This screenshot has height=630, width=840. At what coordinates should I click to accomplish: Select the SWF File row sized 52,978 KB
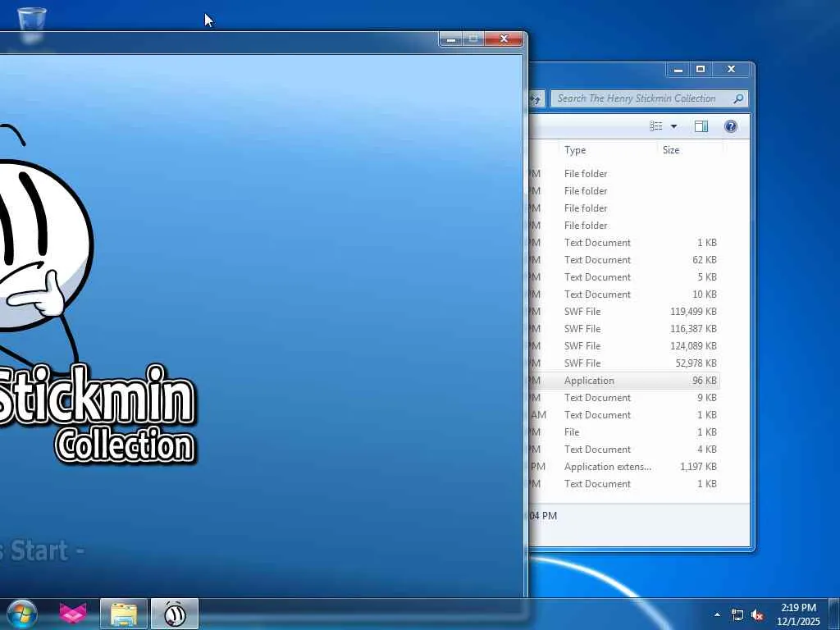(x=624, y=363)
